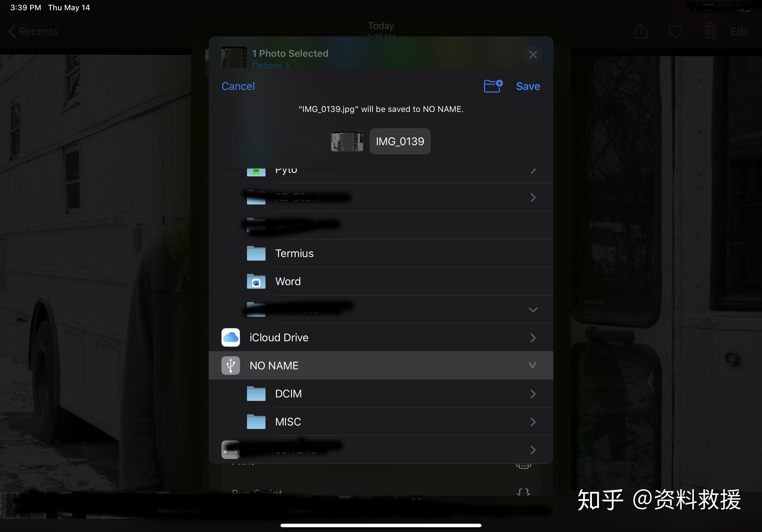This screenshot has height=532, width=762.
Task: Go back to Recents in Photos
Action: (x=33, y=32)
